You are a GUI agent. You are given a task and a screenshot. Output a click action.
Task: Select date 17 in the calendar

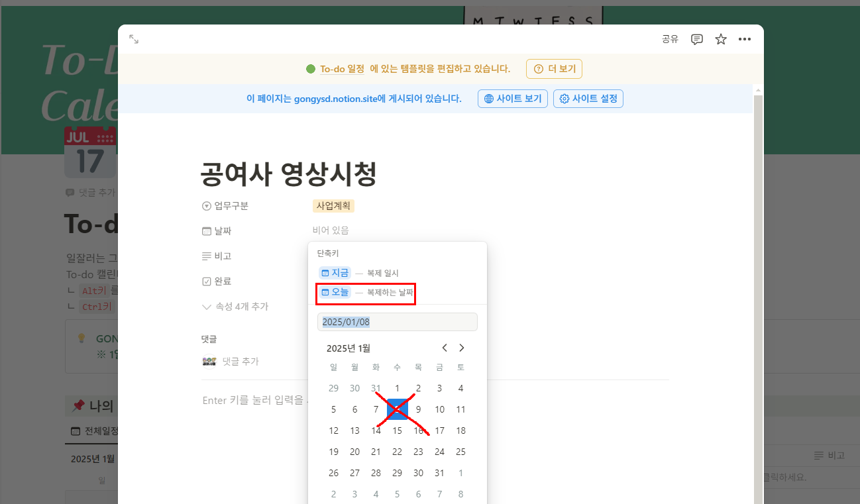(x=439, y=430)
